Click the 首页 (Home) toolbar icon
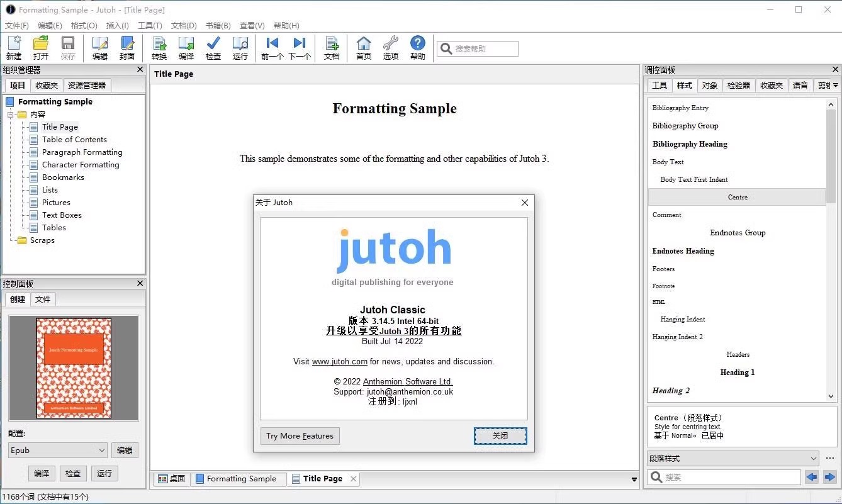 pyautogui.click(x=364, y=48)
